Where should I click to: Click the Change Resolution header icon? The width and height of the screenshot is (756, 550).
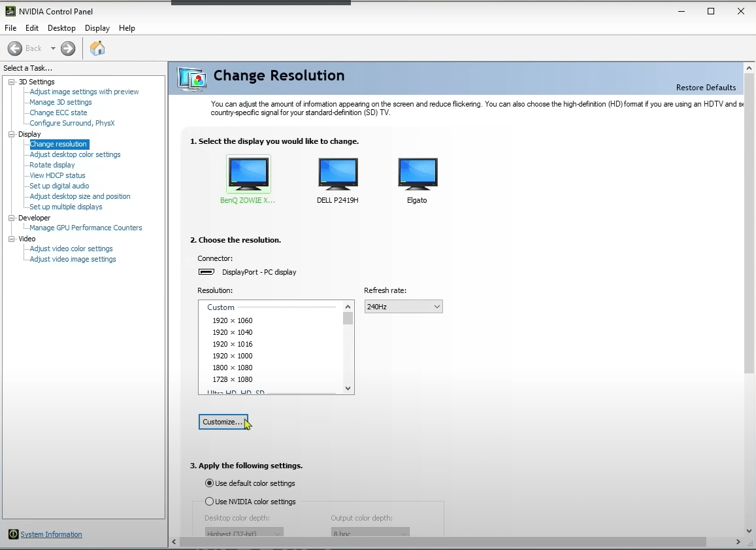[192, 78]
